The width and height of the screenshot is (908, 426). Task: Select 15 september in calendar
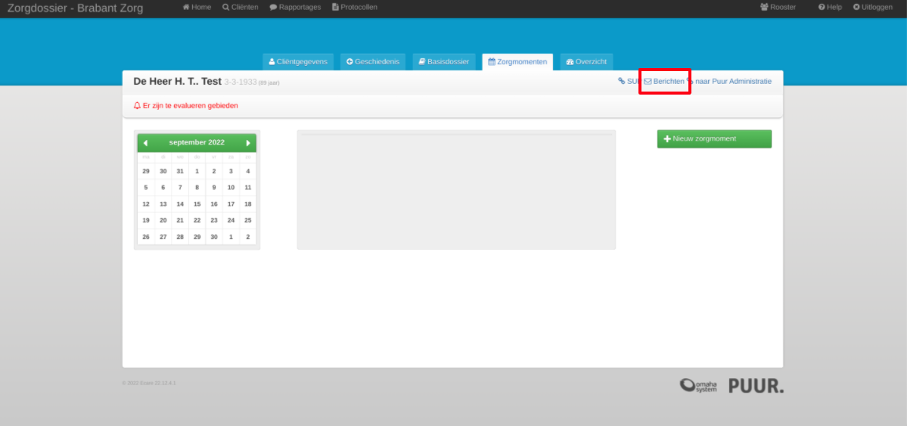[197, 204]
